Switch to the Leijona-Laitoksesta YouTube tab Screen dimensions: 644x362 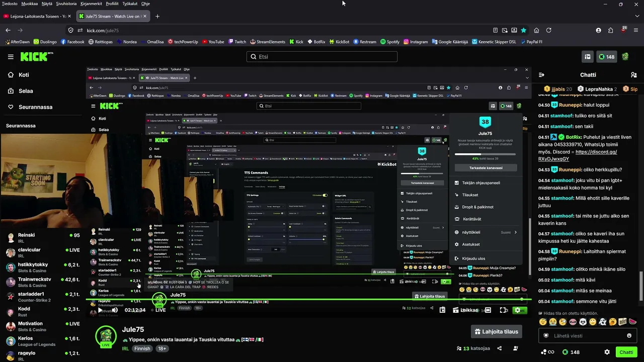(38, 16)
